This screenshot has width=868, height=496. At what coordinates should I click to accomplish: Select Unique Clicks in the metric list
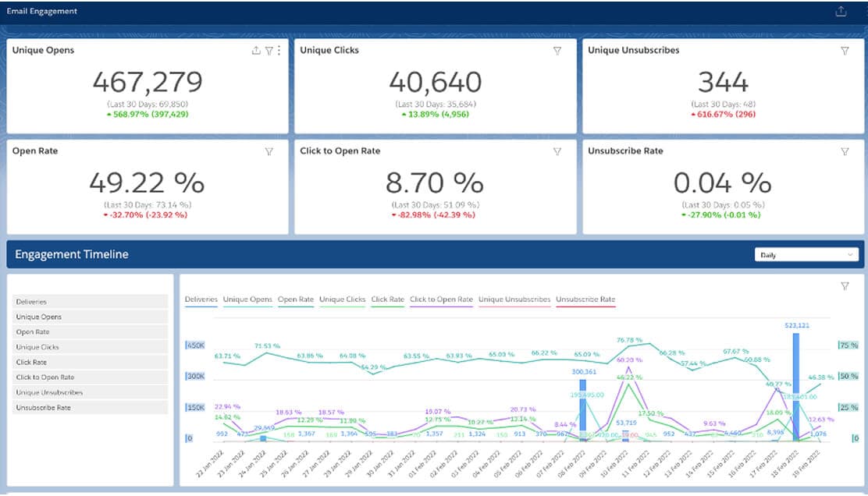[x=91, y=347]
